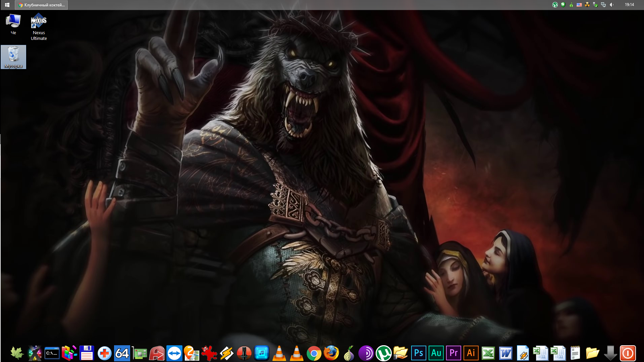Switch to Клубничный коктейль taskbar window

[41, 5]
